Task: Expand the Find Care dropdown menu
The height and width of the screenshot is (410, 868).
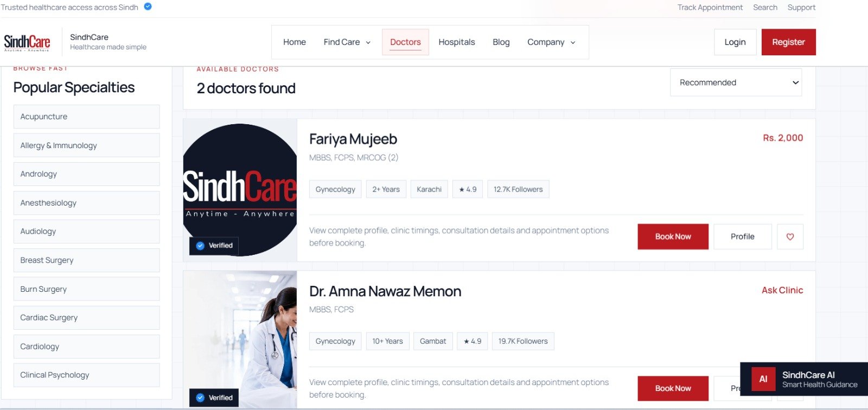Action: pos(347,42)
